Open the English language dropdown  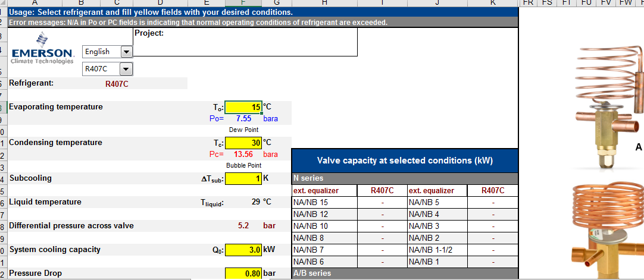pyautogui.click(x=127, y=52)
